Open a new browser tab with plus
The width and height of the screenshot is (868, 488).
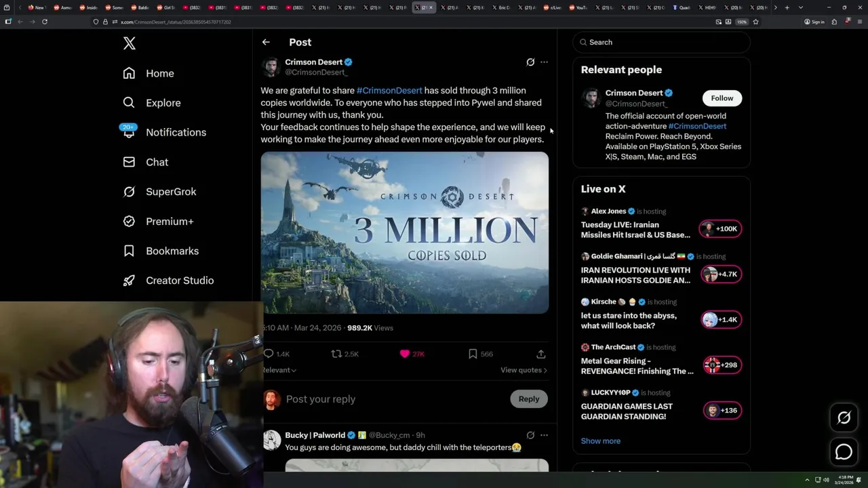tap(787, 7)
